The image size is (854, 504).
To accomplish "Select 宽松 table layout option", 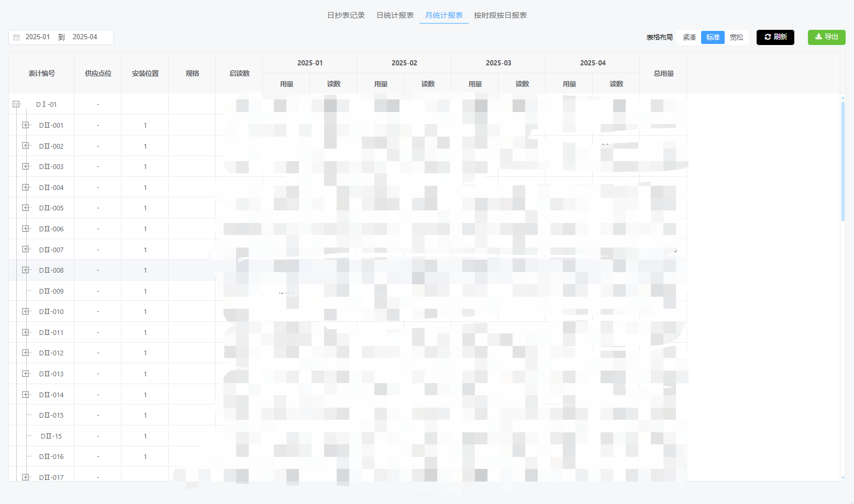I will [x=736, y=37].
